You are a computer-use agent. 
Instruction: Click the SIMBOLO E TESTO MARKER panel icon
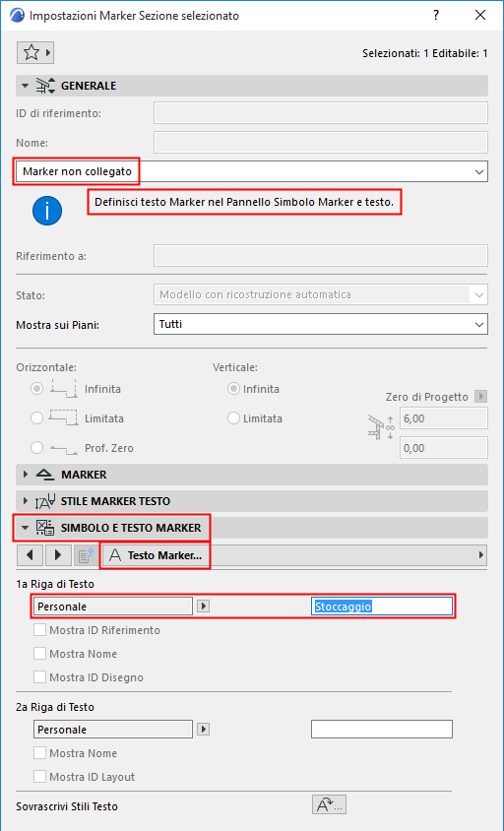pyautogui.click(x=45, y=528)
